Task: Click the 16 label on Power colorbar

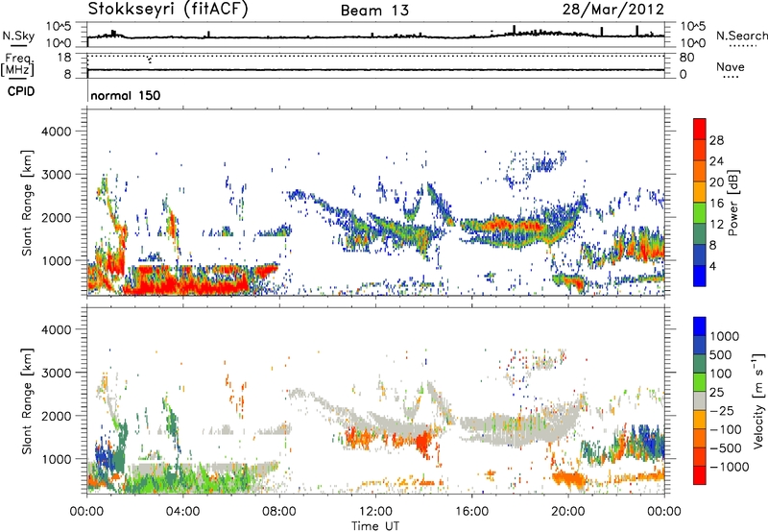Action: [716, 204]
